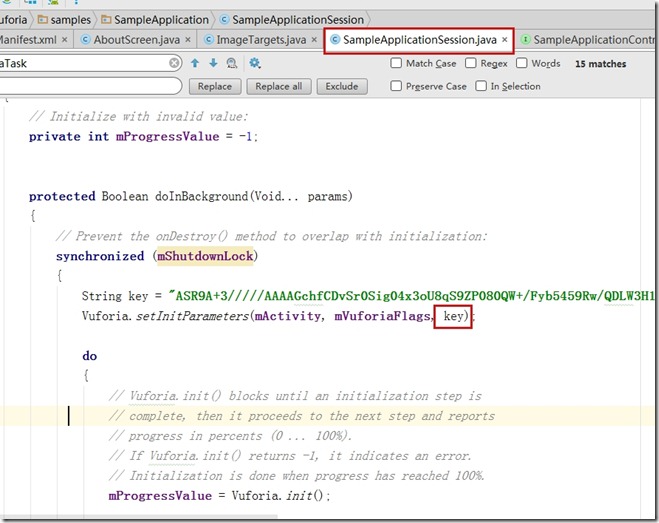Enable Preserve Case checkbox
The width and height of the screenshot is (659, 523).
point(396,86)
